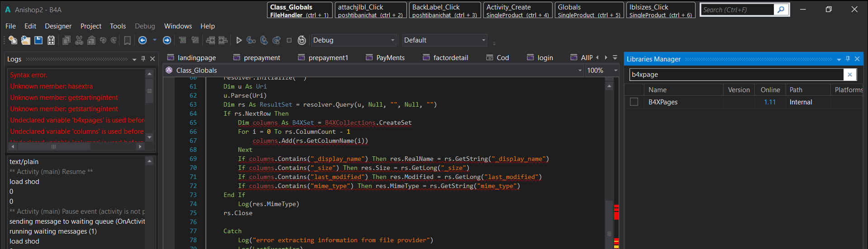Image resolution: width=868 pixels, height=249 pixels.
Task: Check the B4XPages library checkbox
Action: click(x=634, y=102)
